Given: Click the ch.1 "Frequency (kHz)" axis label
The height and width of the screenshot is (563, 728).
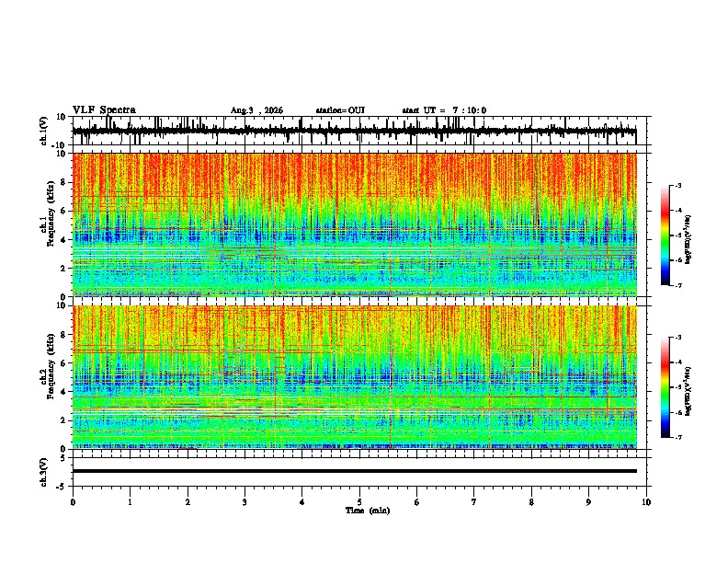Looking at the screenshot, I should pyautogui.click(x=51, y=214).
